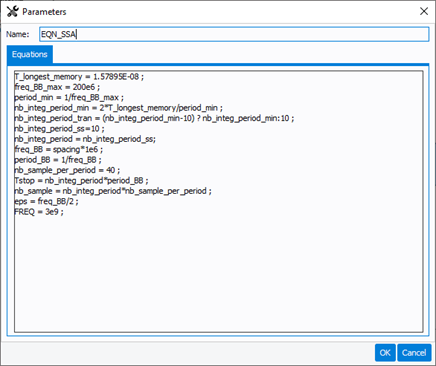The height and width of the screenshot is (366, 436).
Task: Click the line 'nb_sample_per_period = 40 ;'
Action: pyautogui.click(x=67, y=170)
